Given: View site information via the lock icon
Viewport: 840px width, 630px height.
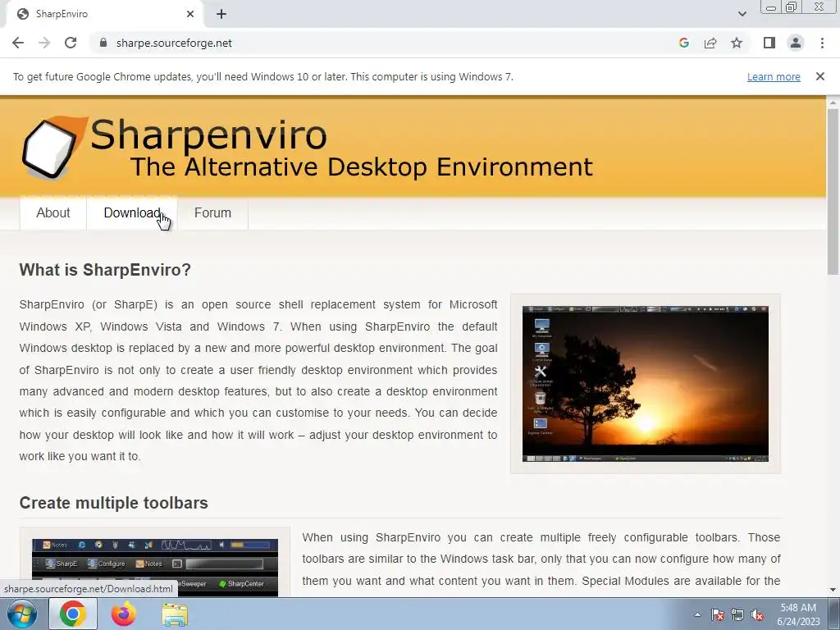Looking at the screenshot, I should [103, 43].
